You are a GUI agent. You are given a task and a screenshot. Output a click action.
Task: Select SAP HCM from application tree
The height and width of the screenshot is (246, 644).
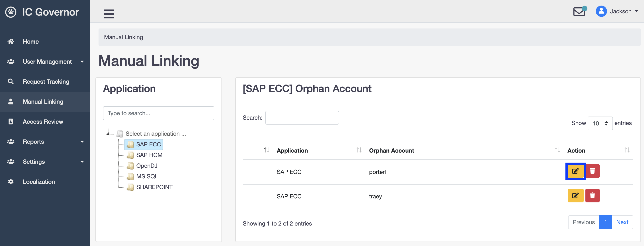pyautogui.click(x=149, y=155)
